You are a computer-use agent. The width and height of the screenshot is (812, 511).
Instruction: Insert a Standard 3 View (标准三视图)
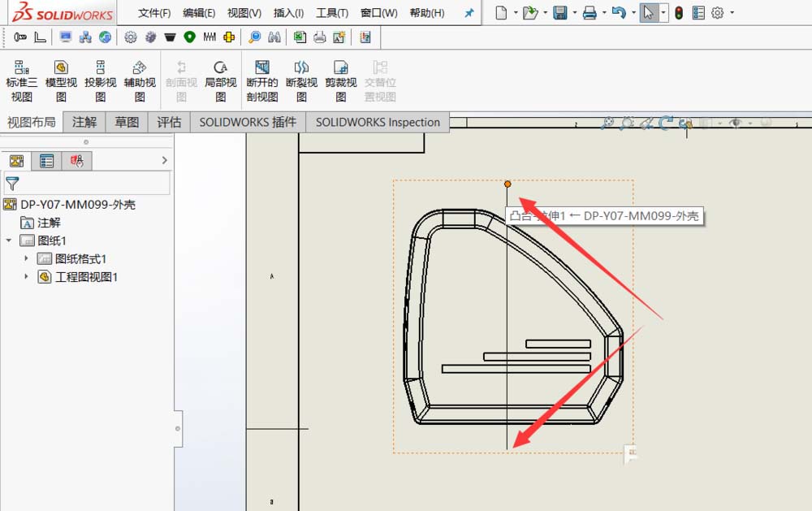pyautogui.click(x=22, y=81)
